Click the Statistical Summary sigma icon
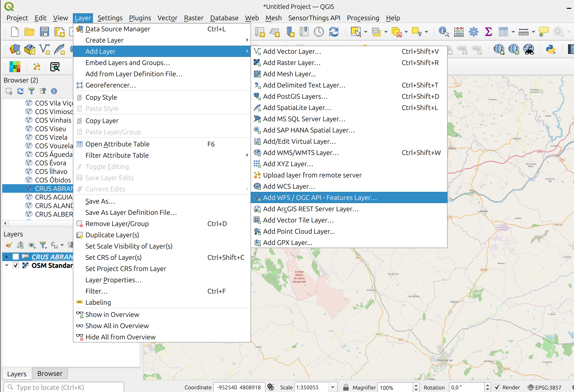574x392 pixels. tap(488, 32)
